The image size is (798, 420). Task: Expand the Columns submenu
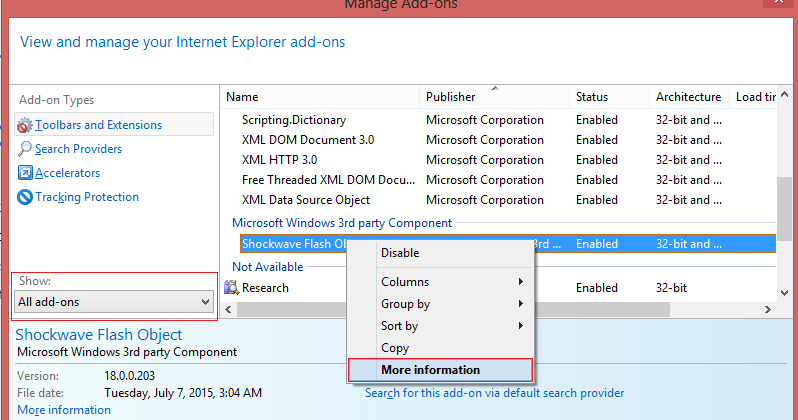[440, 282]
